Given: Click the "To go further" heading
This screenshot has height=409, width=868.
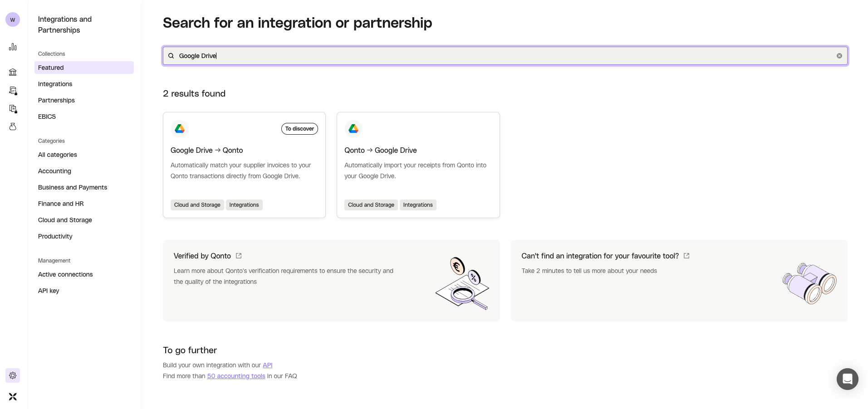Looking at the screenshot, I should pos(190,350).
